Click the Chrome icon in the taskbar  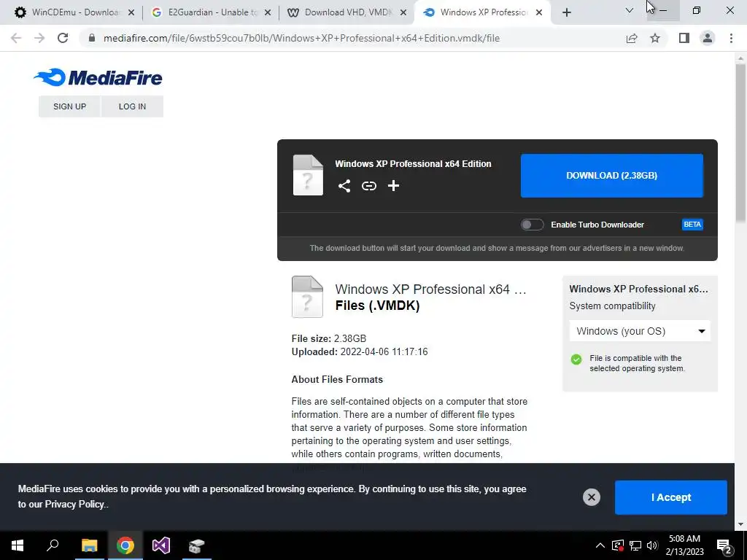pos(125,545)
